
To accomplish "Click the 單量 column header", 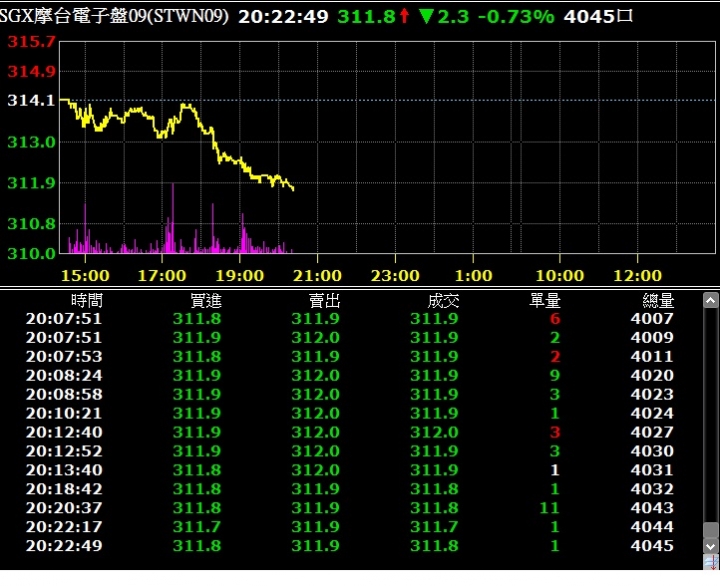I will (x=545, y=301).
